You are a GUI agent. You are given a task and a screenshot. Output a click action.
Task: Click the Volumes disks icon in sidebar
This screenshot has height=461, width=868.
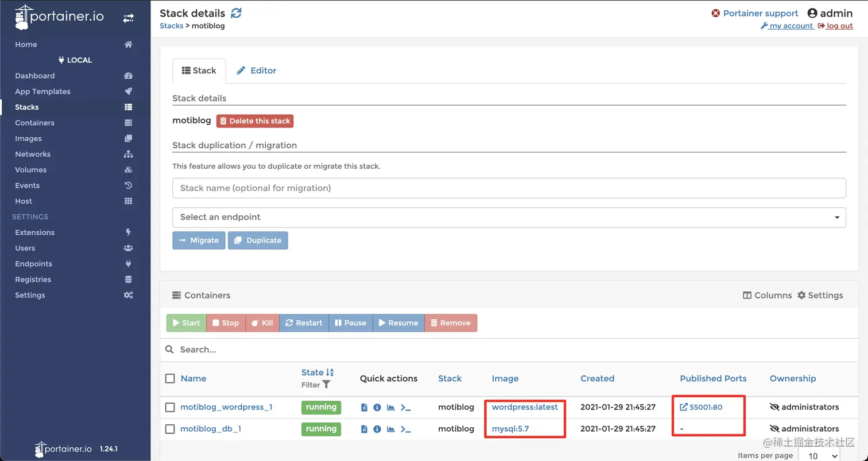128,170
